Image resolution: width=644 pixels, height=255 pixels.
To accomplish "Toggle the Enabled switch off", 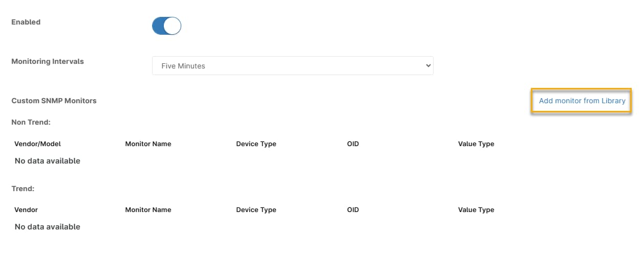I will pos(166,26).
